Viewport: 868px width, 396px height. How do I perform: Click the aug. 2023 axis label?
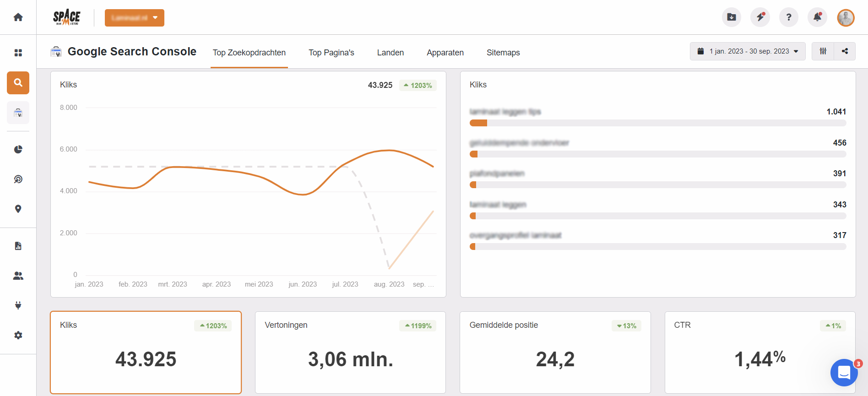click(389, 284)
